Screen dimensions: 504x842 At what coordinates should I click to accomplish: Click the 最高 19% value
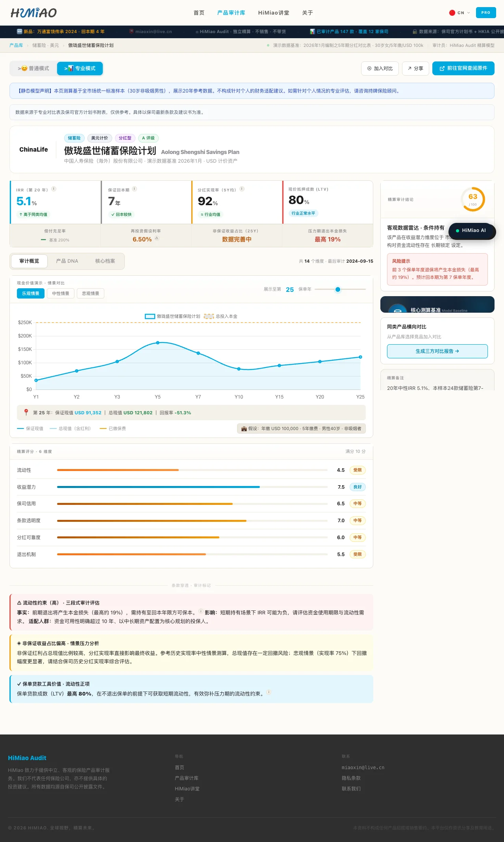coord(328,239)
